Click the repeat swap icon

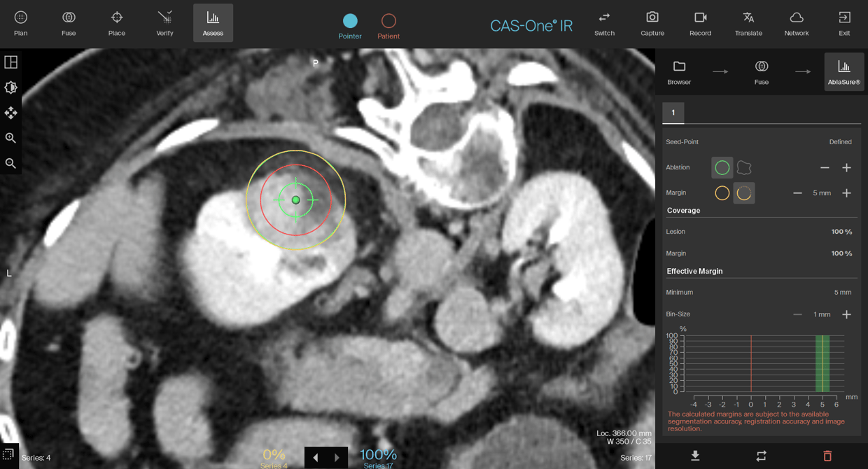point(762,456)
